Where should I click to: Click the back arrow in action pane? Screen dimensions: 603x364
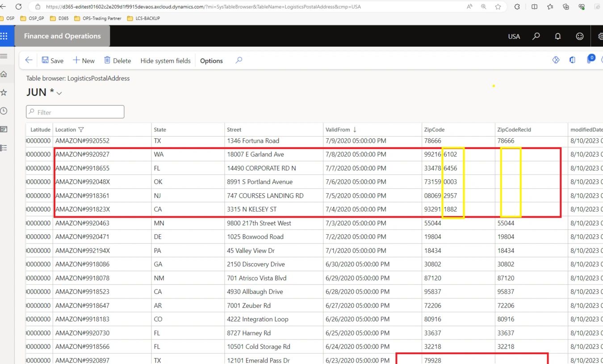[29, 60]
